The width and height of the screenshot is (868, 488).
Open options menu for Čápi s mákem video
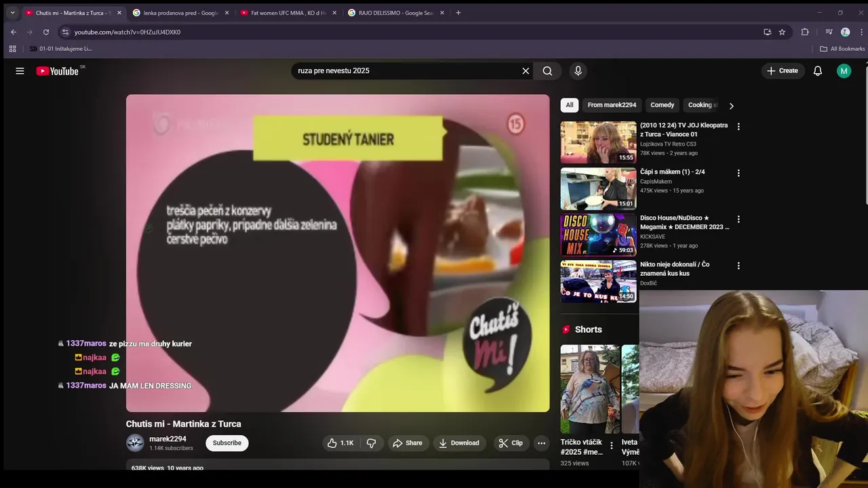(738, 173)
